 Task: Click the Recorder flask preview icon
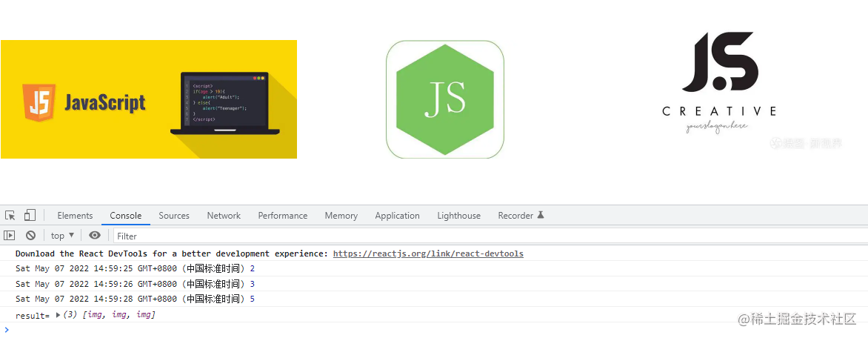[x=541, y=215]
